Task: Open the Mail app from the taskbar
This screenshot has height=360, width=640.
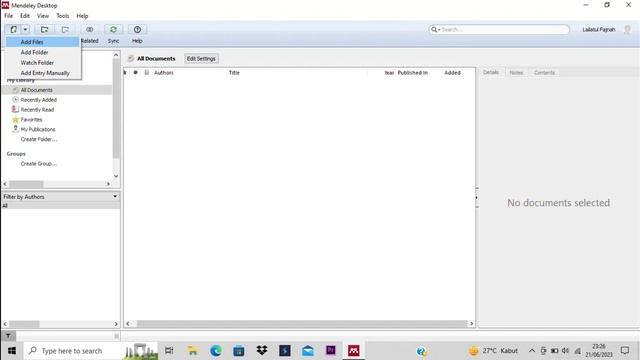Action: point(308,351)
